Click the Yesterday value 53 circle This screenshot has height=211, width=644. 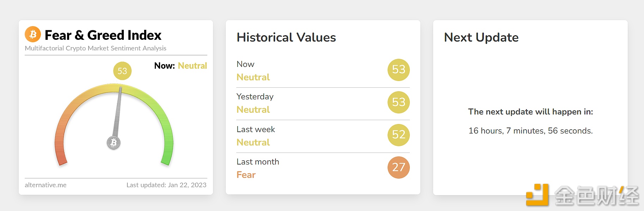(x=399, y=102)
